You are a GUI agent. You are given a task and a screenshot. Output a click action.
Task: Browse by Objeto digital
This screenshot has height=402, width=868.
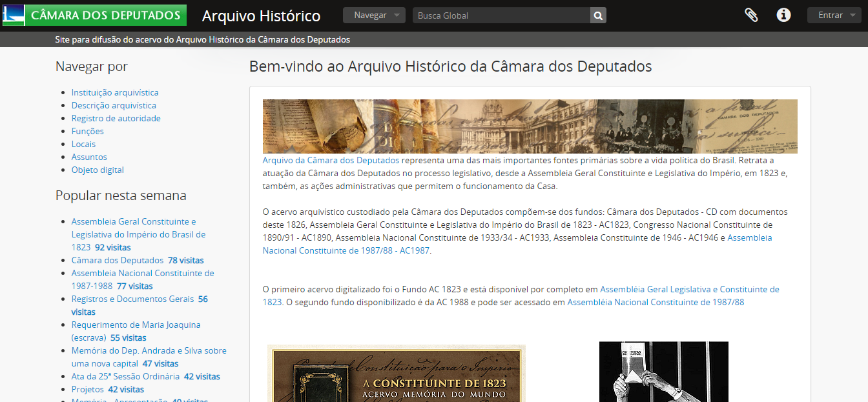click(x=98, y=170)
